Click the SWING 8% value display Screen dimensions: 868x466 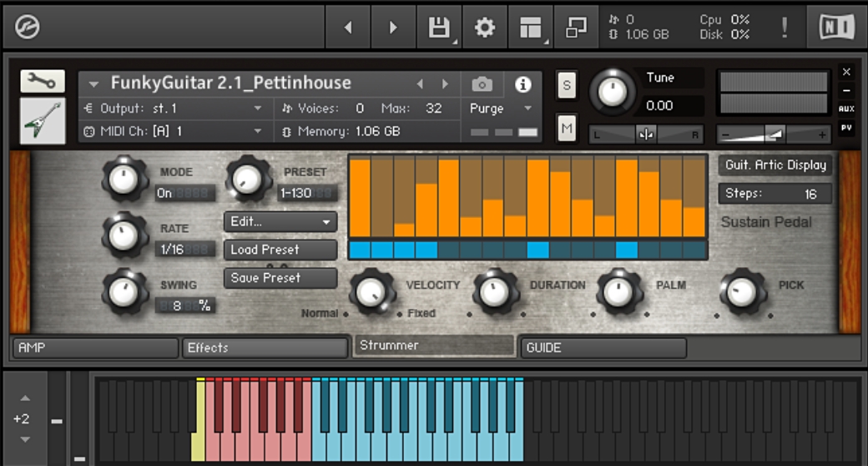pyautogui.click(x=185, y=306)
